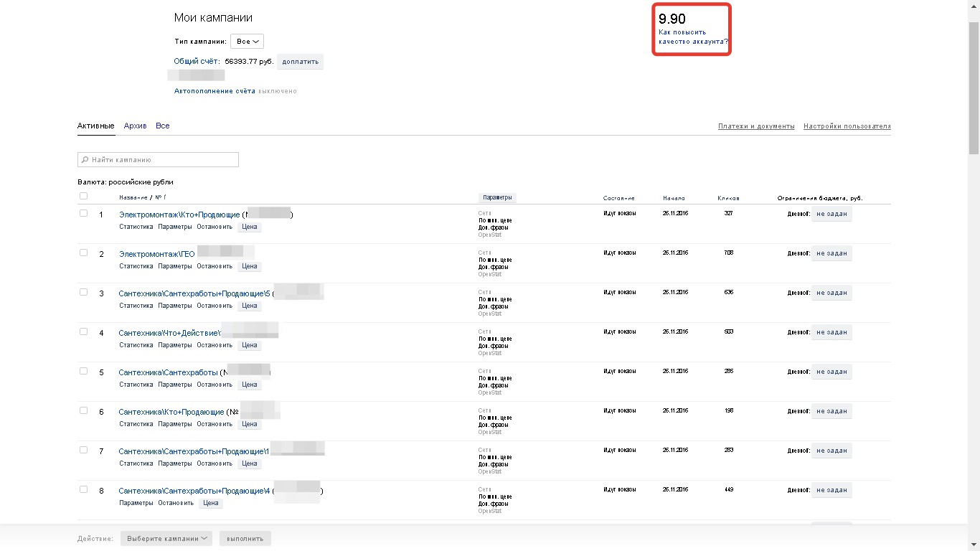Viewport: 980px width, 551px height.
Task: Set daily budget "не задан" for campaign 2
Action: 831,253
